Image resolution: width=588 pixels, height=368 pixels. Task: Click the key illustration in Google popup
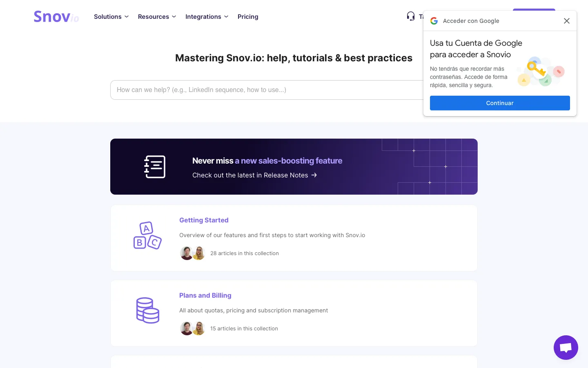click(x=541, y=72)
